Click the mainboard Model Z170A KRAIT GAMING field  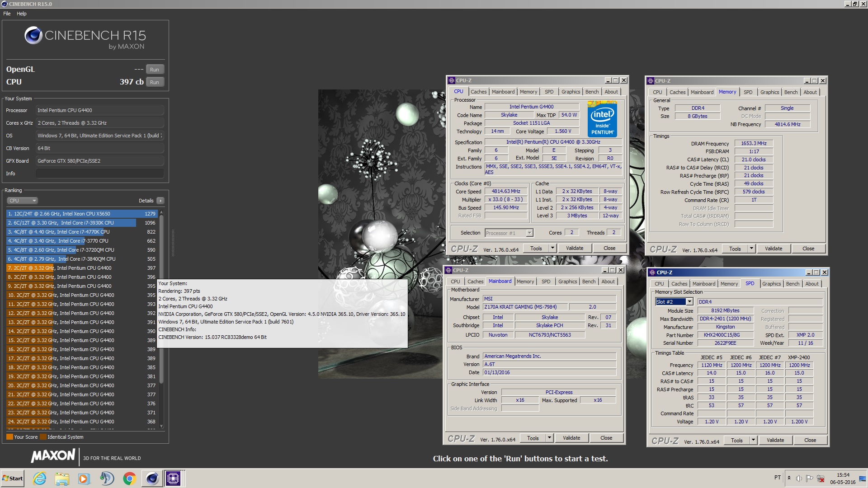click(525, 307)
